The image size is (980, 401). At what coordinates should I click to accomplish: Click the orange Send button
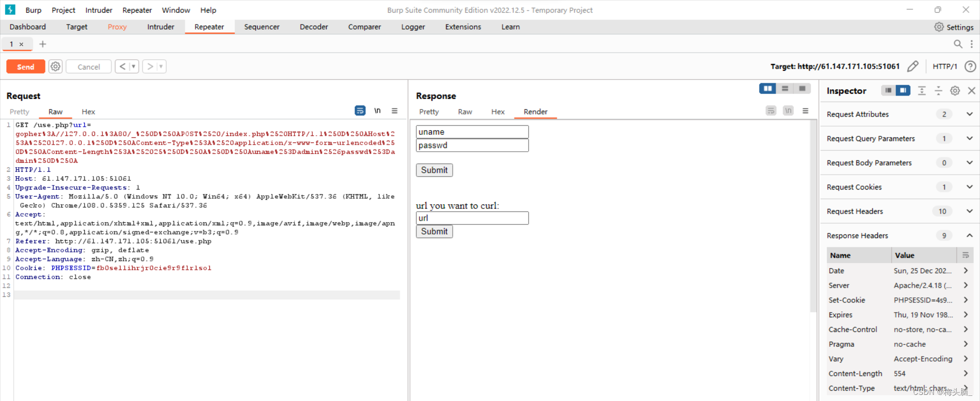(x=26, y=67)
